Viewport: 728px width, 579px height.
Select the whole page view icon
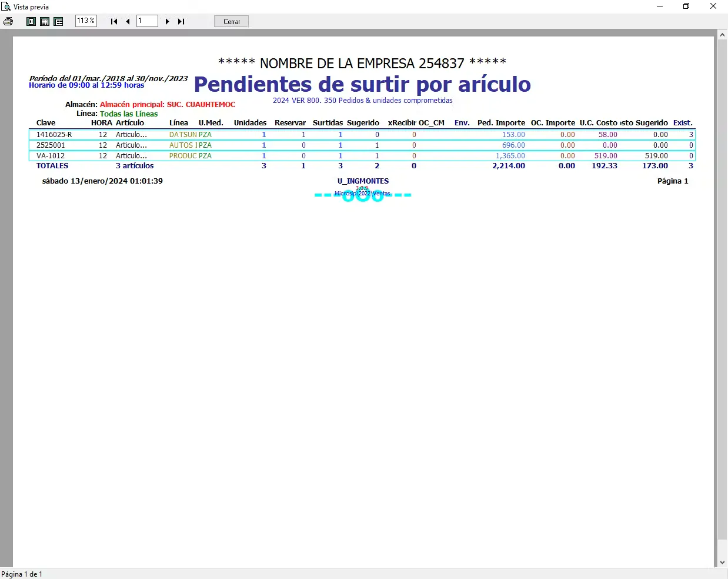[x=31, y=21]
